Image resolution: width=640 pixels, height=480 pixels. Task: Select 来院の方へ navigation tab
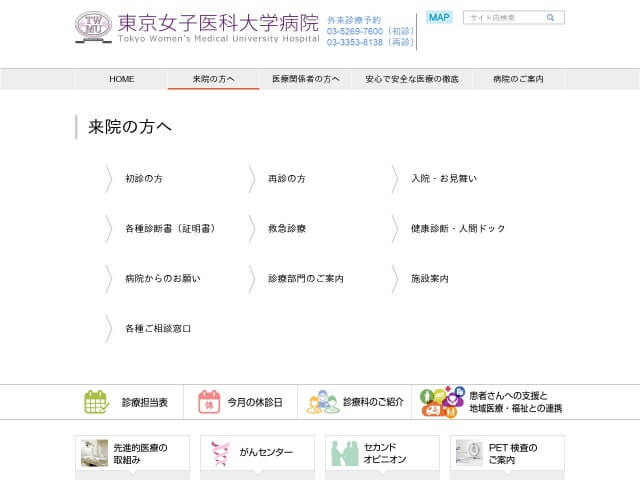tap(213, 79)
